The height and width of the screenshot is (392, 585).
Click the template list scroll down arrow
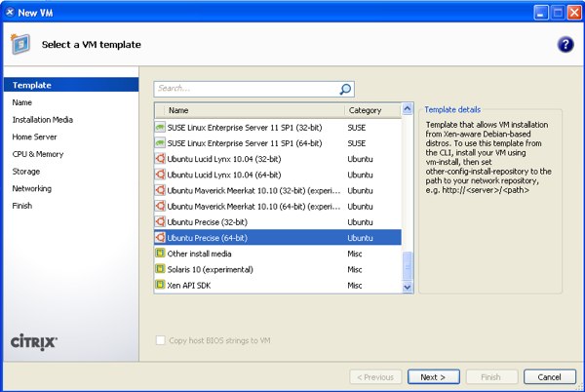[408, 287]
